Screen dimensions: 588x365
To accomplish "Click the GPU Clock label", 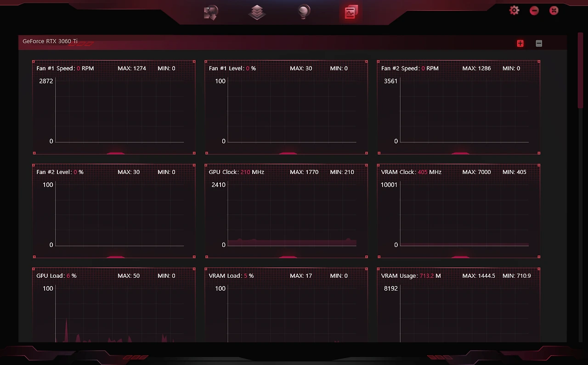I will point(224,172).
